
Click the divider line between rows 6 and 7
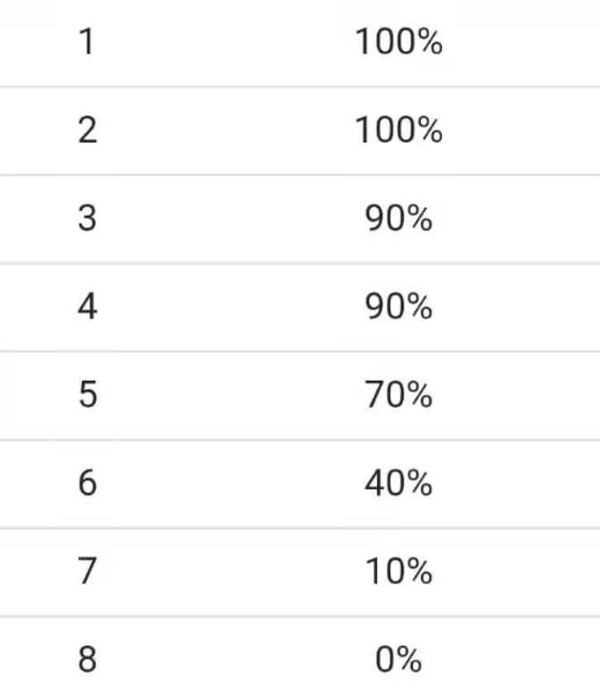pos(300,528)
